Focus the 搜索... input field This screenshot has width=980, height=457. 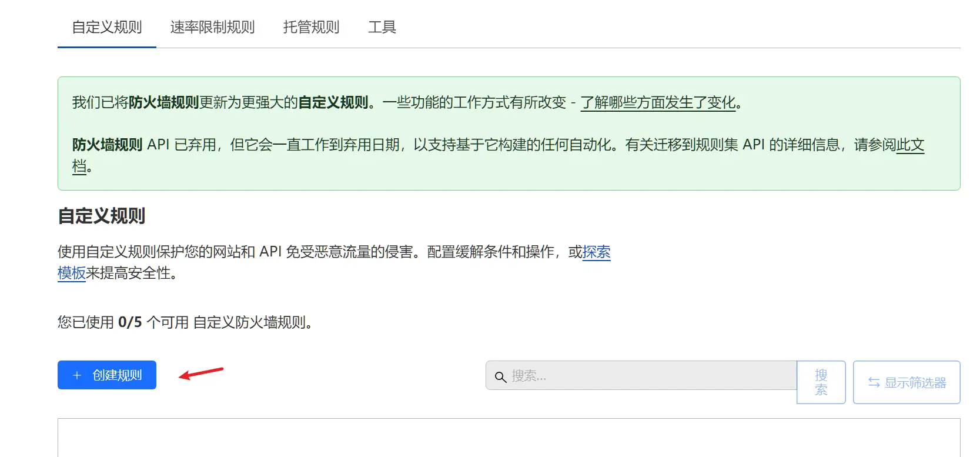tap(647, 376)
